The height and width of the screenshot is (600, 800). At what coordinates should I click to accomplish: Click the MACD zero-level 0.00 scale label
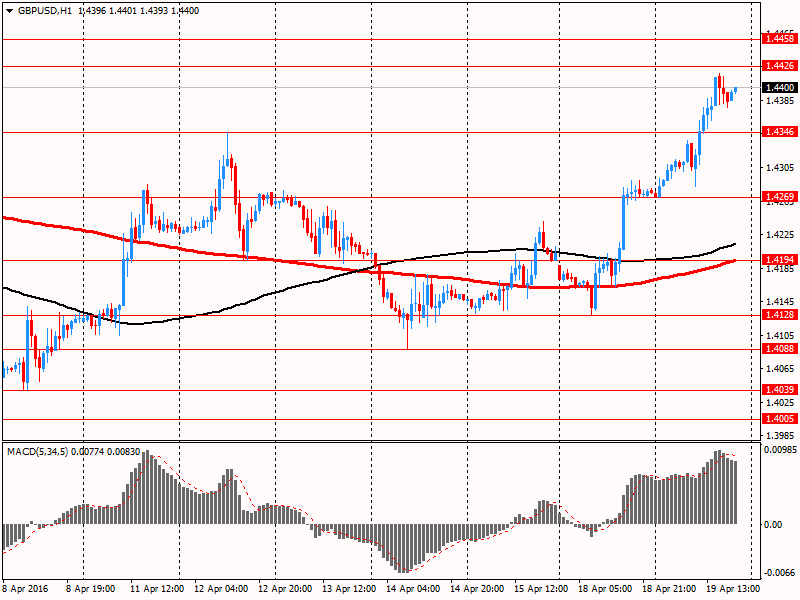click(x=773, y=524)
